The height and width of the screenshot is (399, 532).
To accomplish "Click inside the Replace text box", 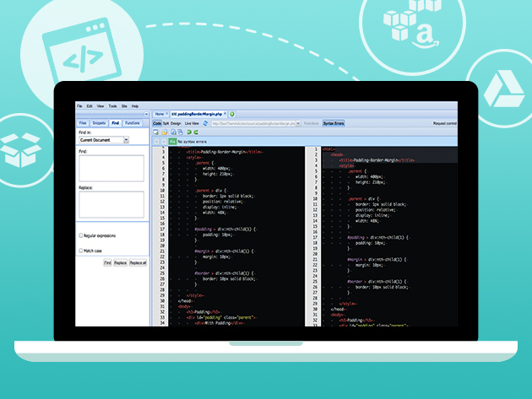I will coord(111,204).
